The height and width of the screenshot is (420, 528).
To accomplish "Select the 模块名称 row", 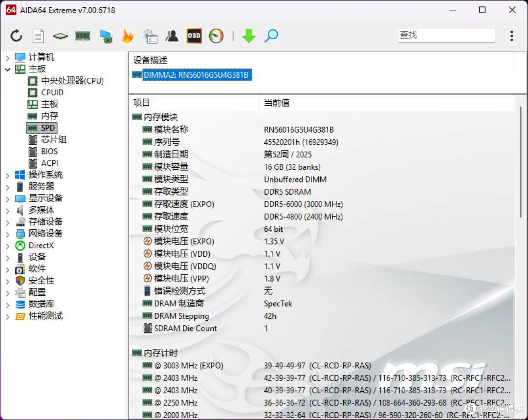I will click(x=322, y=130).
